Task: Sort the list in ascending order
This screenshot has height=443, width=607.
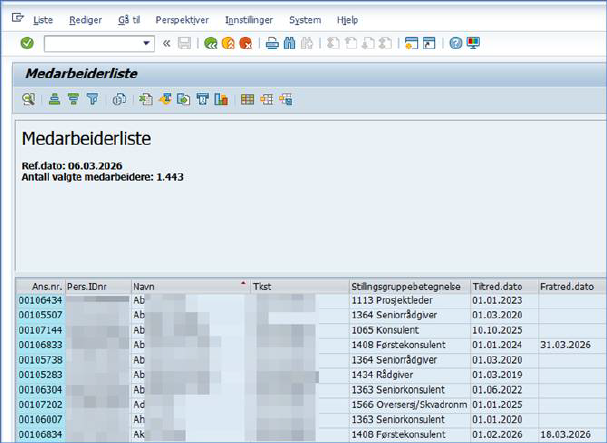Action: coord(55,100)
